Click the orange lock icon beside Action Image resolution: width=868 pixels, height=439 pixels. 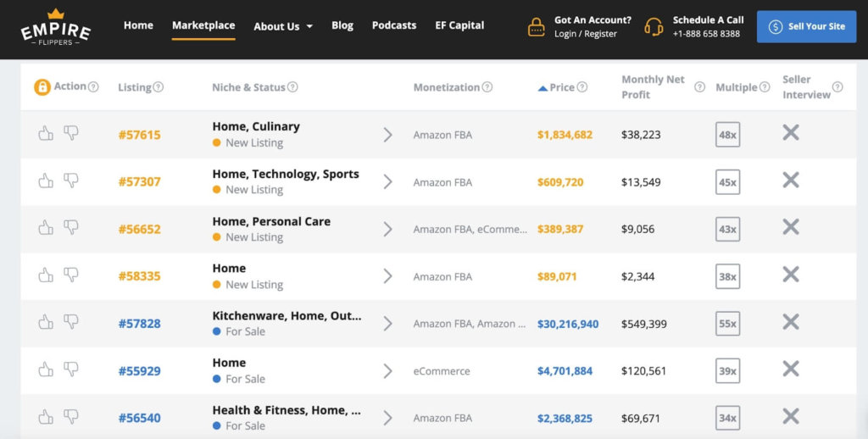pyautogui.click(x=42, y=87)
